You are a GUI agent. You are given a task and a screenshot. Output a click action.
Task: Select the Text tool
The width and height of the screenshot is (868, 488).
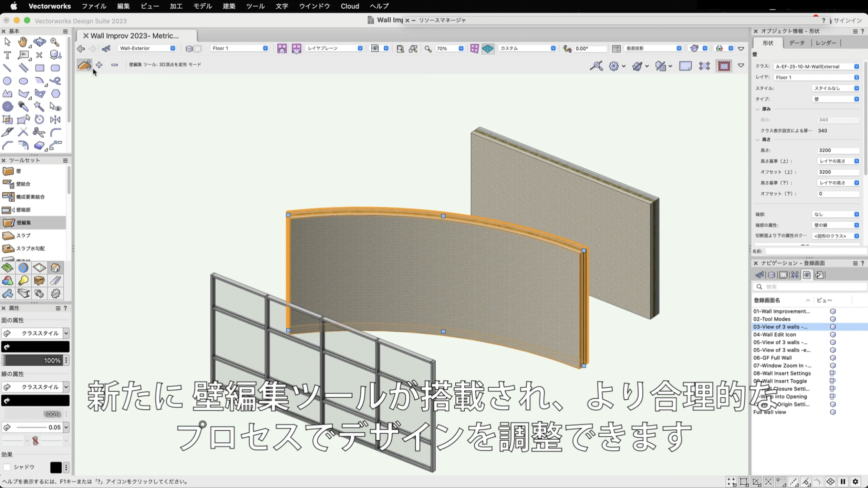[x=7, y=55]
